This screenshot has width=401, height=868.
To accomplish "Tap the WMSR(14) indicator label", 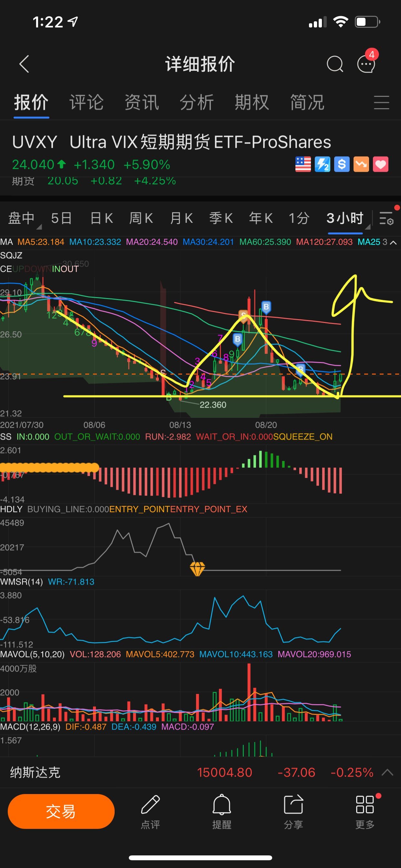I will pos(21,582).
